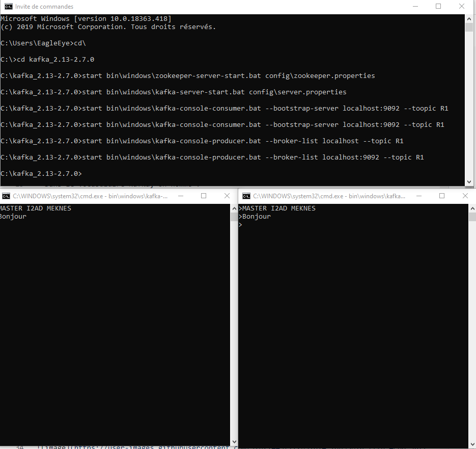Screen dimensions: 476x449
Task: Focus the left cmd window via its title bar
Action: click(x=102, y=196)
